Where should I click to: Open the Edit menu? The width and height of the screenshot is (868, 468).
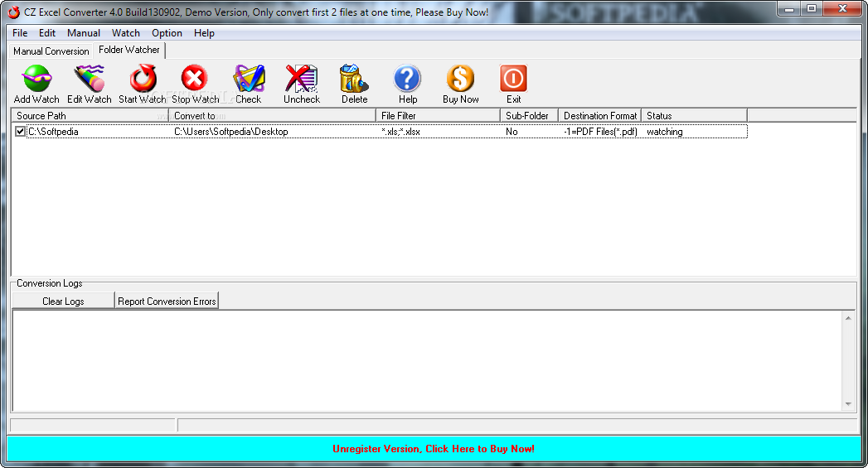[47, 33]
